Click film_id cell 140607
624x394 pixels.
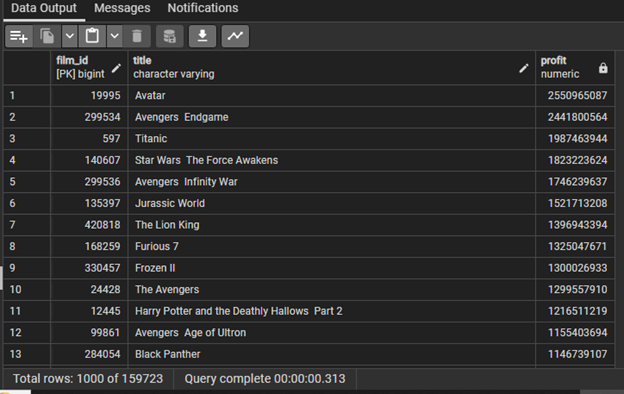[x=89, y=160]
